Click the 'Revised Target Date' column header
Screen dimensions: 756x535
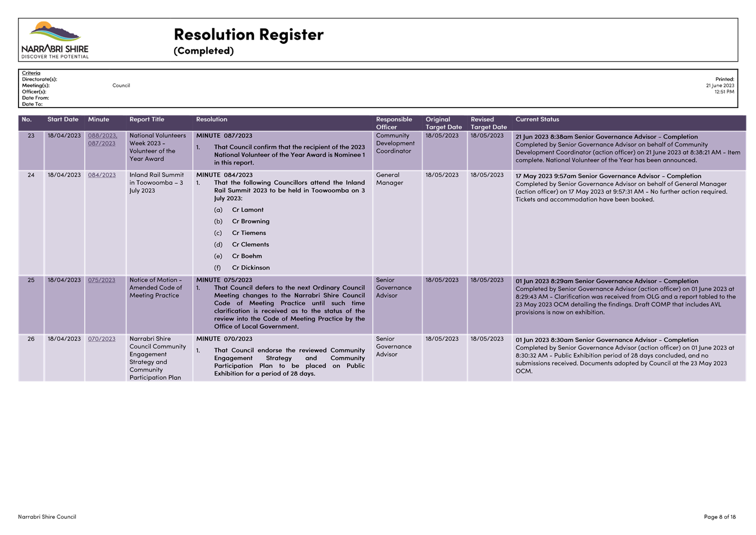pos(488,123)
